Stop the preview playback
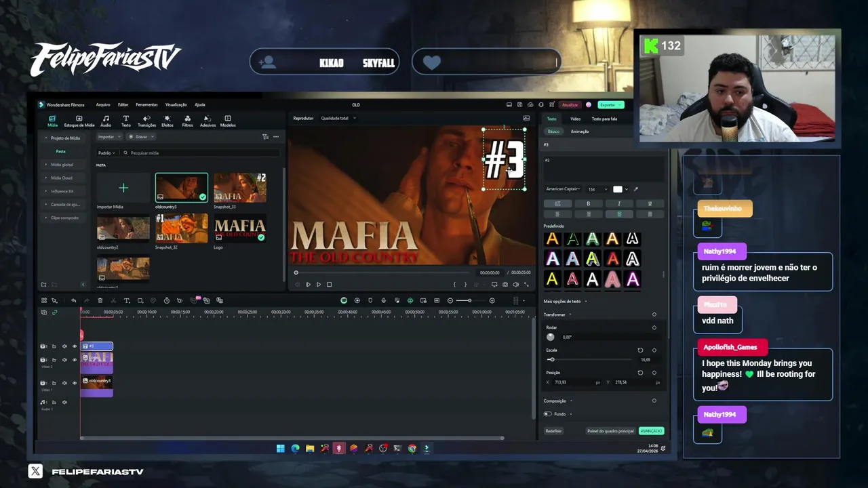This screenshot has height=488, width=868. pos(330,285)
